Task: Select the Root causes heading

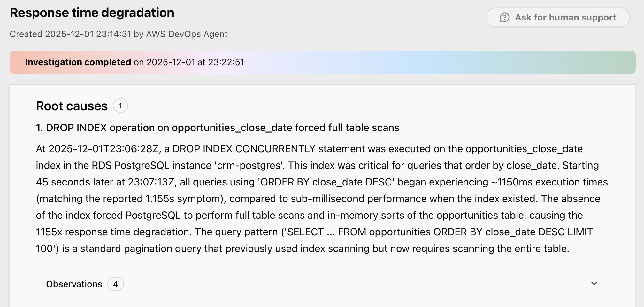Action: 72,106
